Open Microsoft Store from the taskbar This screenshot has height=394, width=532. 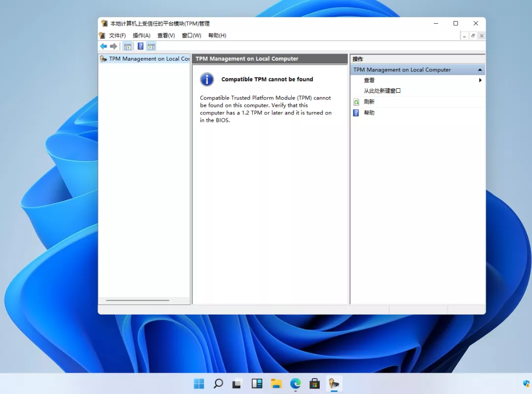(315, 384)
